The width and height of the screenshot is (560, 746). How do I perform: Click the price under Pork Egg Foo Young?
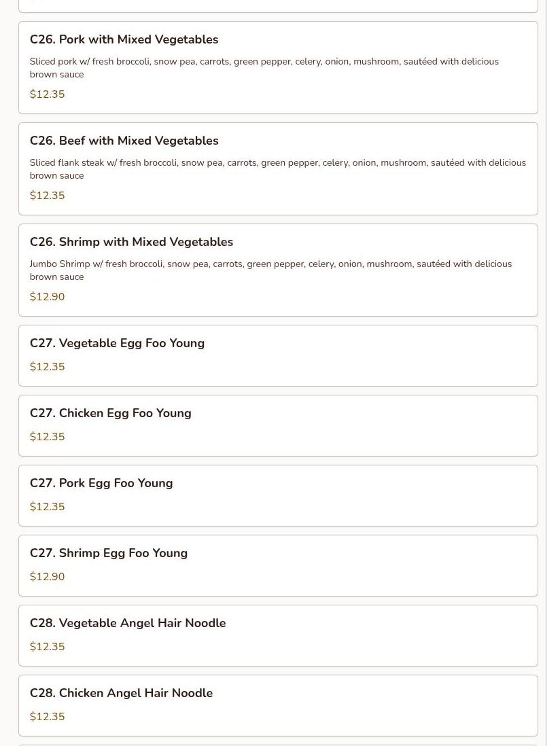(48, 507)
